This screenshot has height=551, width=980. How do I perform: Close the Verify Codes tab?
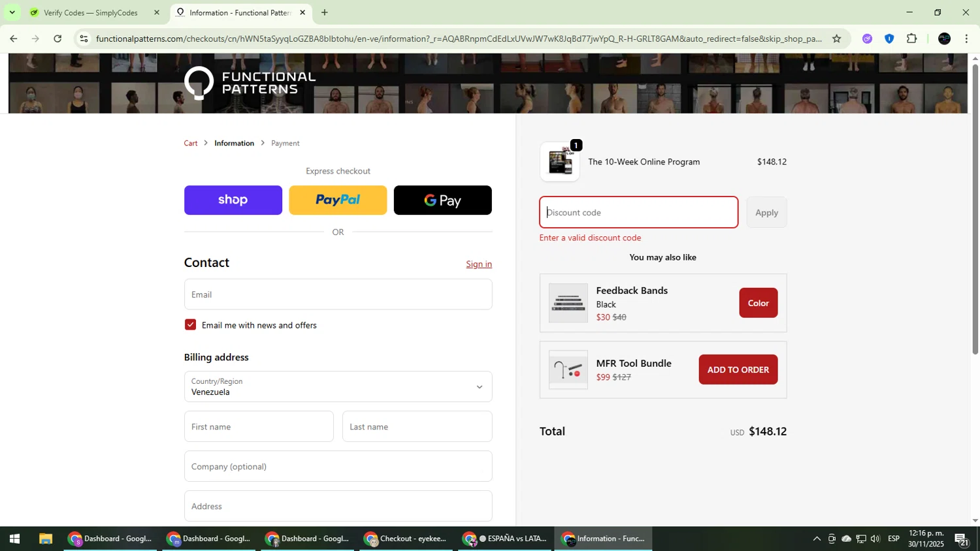[157, 12]
